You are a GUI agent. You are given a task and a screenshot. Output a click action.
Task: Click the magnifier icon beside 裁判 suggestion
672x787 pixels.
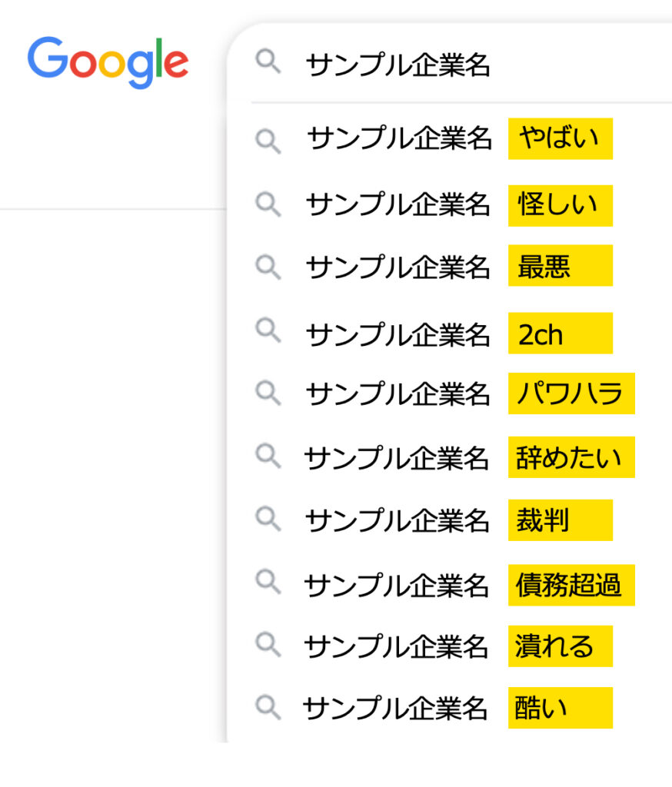click(268, 520)
